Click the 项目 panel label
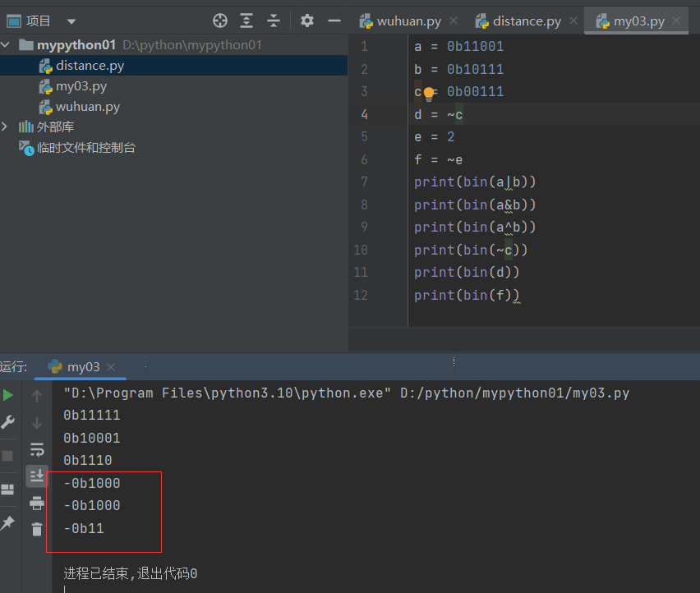 (x=38, y=21)
